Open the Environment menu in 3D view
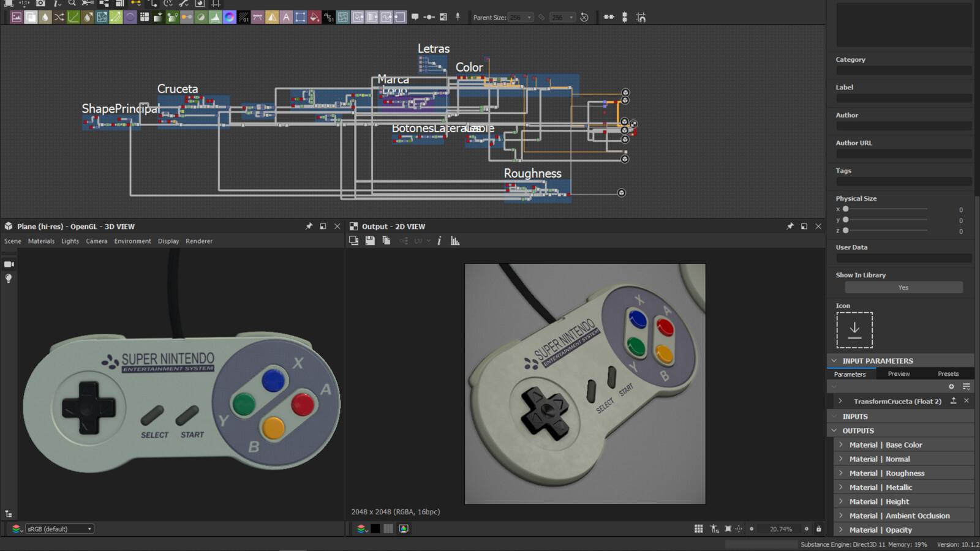The width and height of the screenshot is (980, 551). click(x=132, y=241)
